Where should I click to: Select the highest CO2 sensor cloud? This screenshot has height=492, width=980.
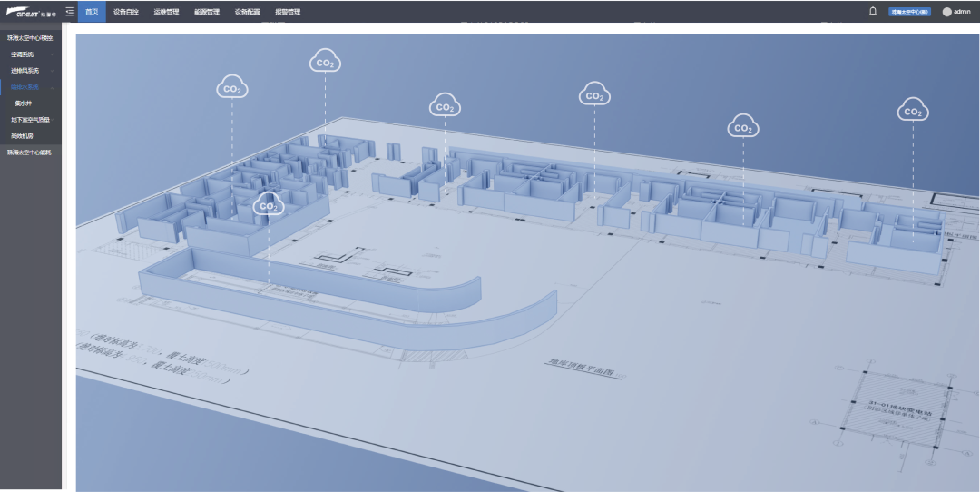click(x=325, y=61)
